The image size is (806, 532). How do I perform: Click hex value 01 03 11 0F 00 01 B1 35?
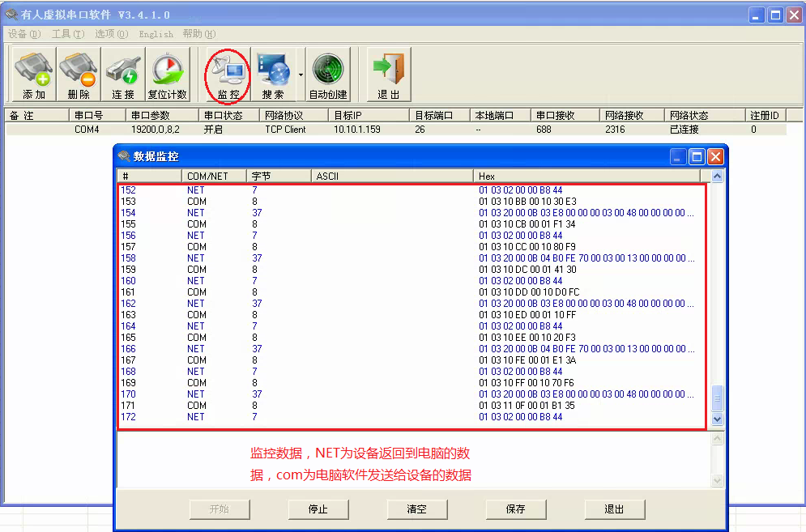527,406
